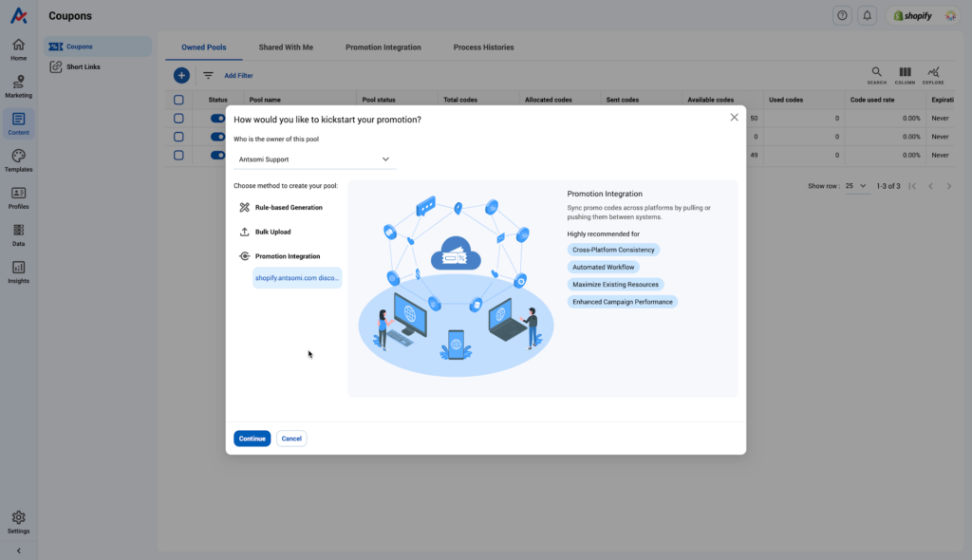Go to Templates palette icon
Image resolution: width=972 pixels, height=560 pixels.
click(19, 160)
